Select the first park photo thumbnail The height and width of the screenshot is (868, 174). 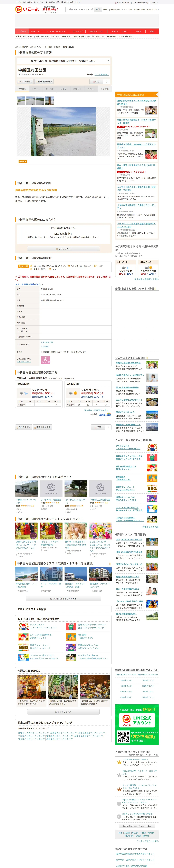tap(21, 101)
